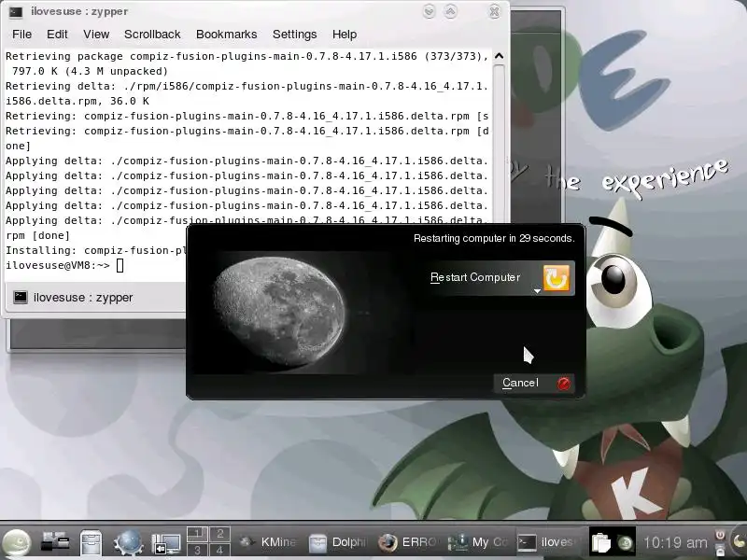Click the desktop/file drawers icon in the panel

54,542
